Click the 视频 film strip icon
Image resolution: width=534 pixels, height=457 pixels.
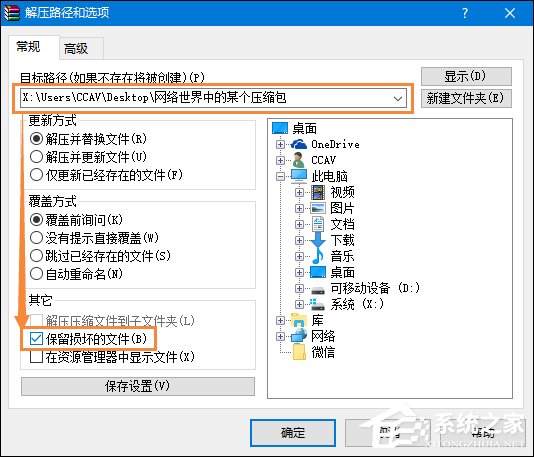(x=318, y=192)
